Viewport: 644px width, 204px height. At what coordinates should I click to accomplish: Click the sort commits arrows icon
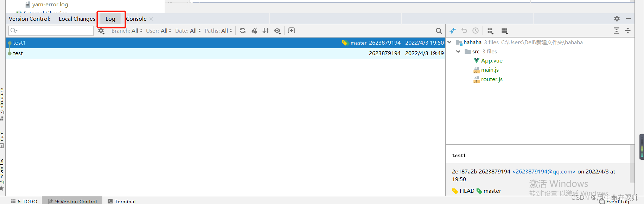[x=266, y=31]
